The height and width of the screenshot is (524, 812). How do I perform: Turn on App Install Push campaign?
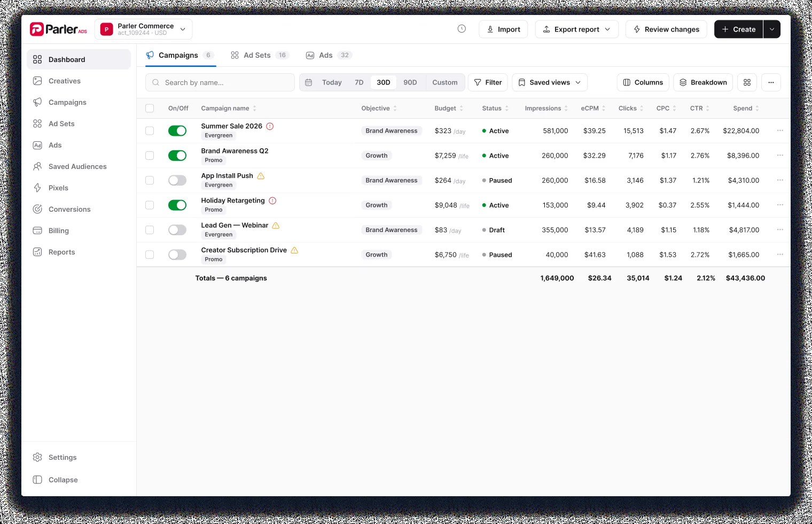177,180
